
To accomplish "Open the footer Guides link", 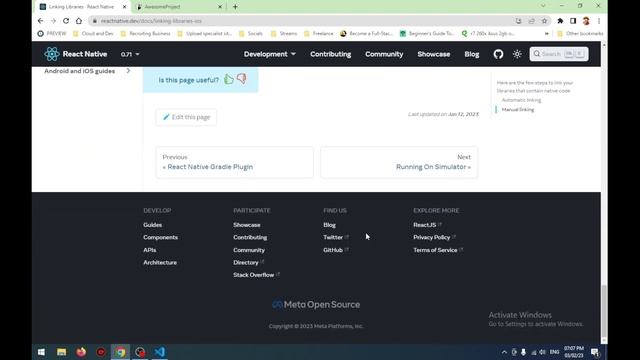I will pyautogui.click(x=152, y=225).
